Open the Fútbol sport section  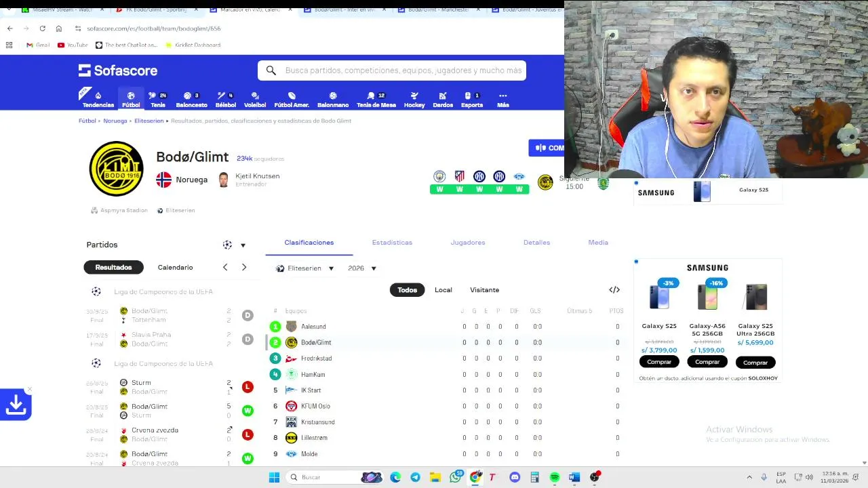(x=131, y=100)
